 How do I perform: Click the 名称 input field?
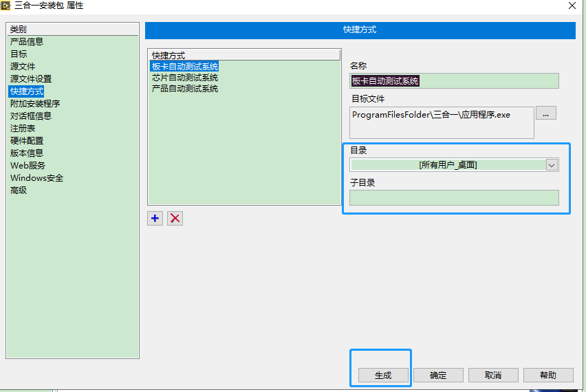pyautogui.click(x=454, y=80)
